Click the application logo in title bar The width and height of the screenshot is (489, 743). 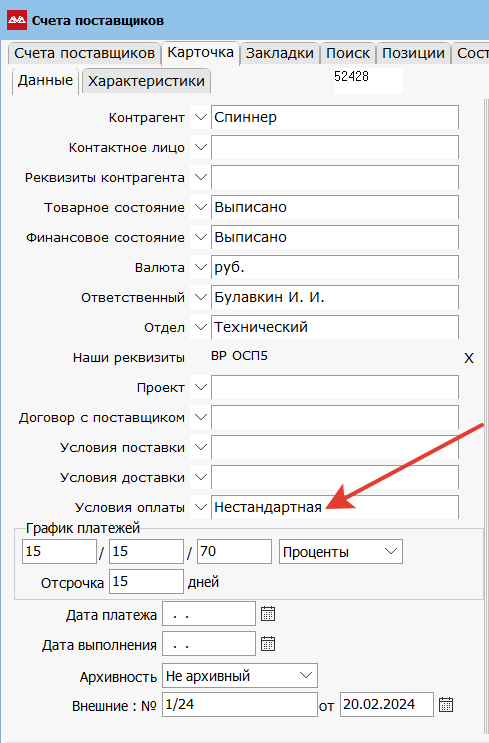click(x=17, y=20)
